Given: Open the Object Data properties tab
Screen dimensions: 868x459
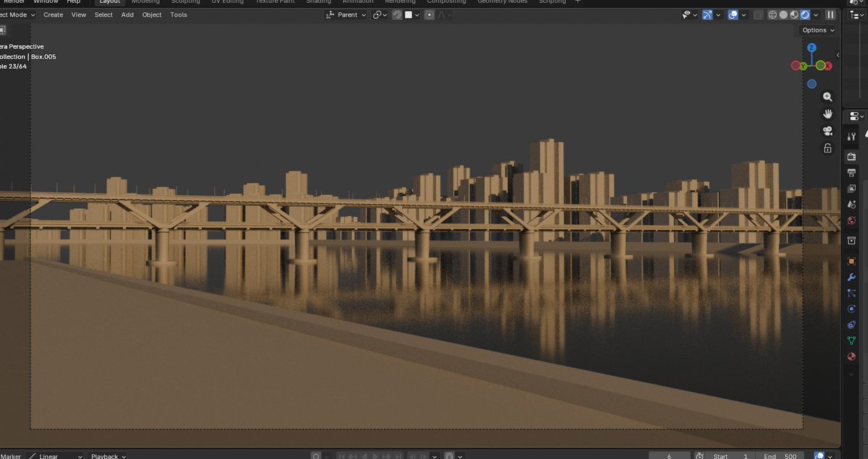Looking at the screenshot, I should 851,340.
